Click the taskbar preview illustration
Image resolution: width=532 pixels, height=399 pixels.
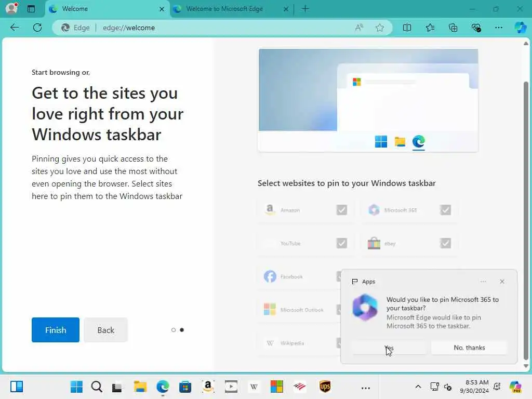368,100
